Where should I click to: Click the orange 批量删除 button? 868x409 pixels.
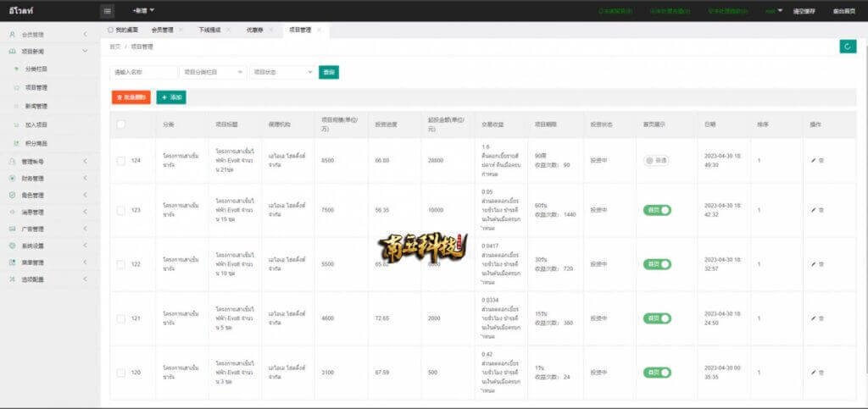pyautogui.click(x=131, y=98)
